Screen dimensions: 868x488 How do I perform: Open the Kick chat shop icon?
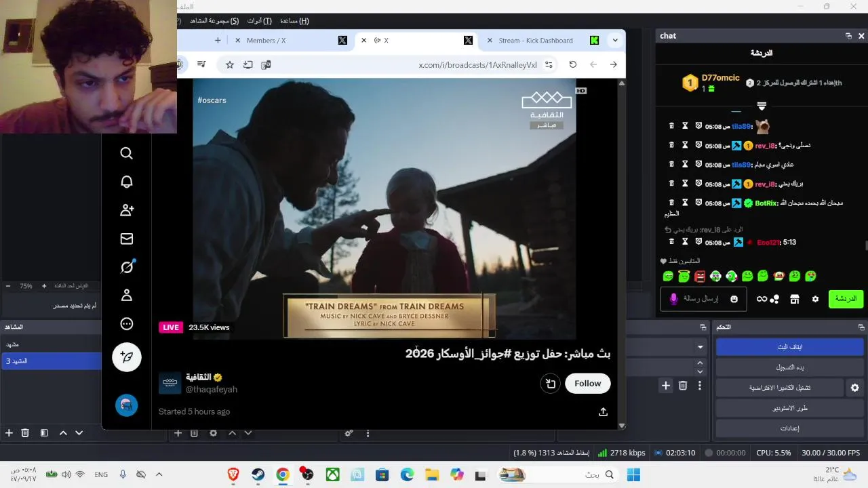(x=795, y=299)
